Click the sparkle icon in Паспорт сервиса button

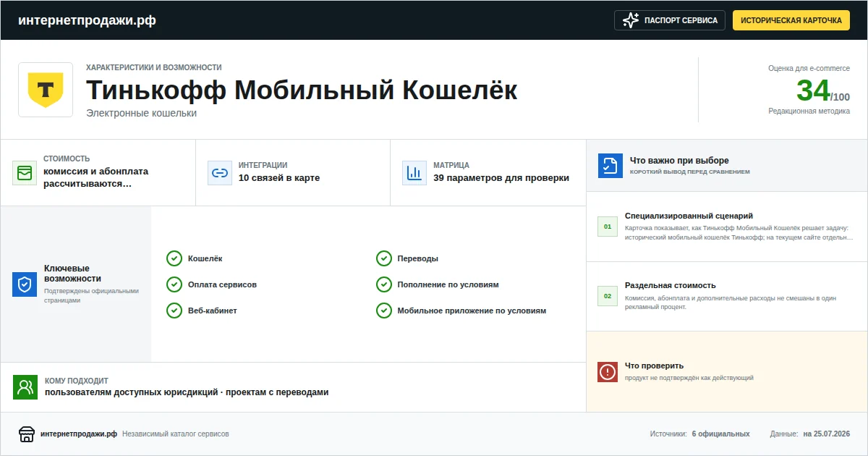click(x=631, y=20)
